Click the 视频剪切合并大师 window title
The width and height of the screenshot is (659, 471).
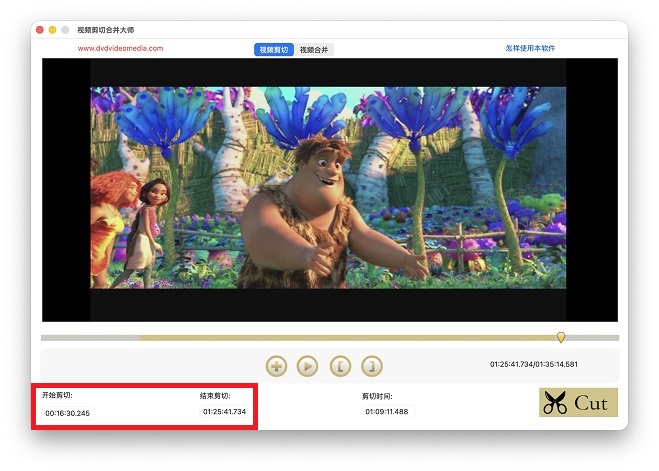coord(105,30)
